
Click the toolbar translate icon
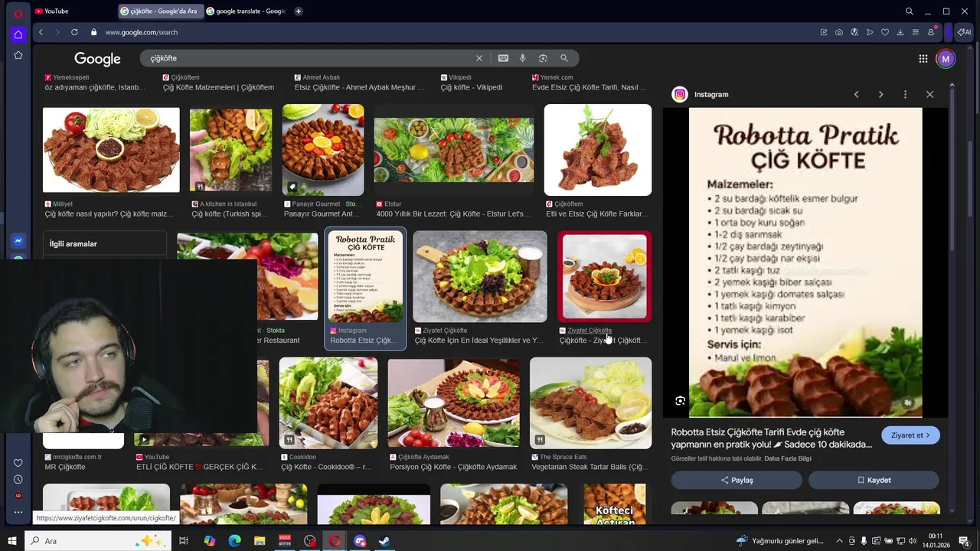854,32
